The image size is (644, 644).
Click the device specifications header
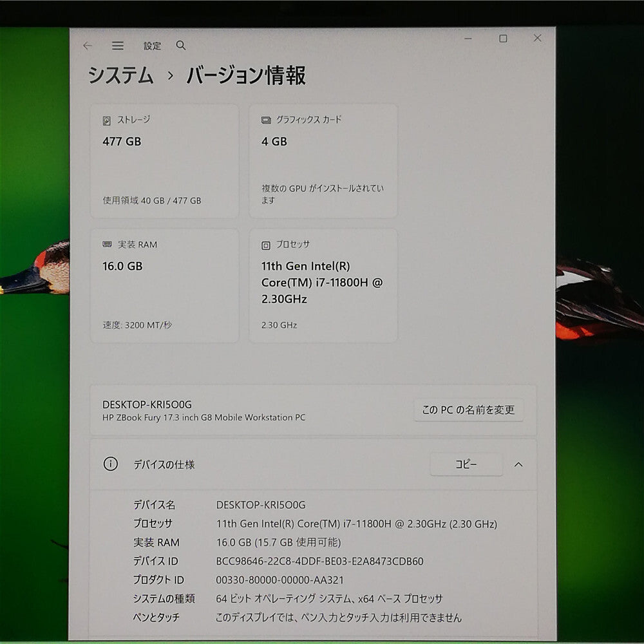pyautogui.click(x=313, y=464)
